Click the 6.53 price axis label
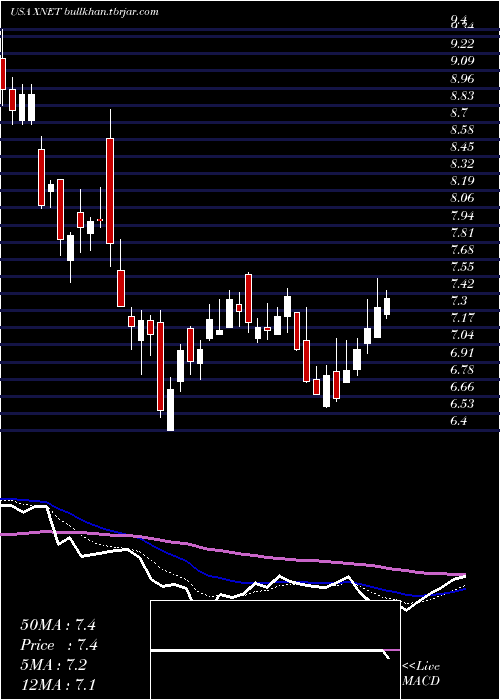The image size is (500, 700). pos(462,404)
